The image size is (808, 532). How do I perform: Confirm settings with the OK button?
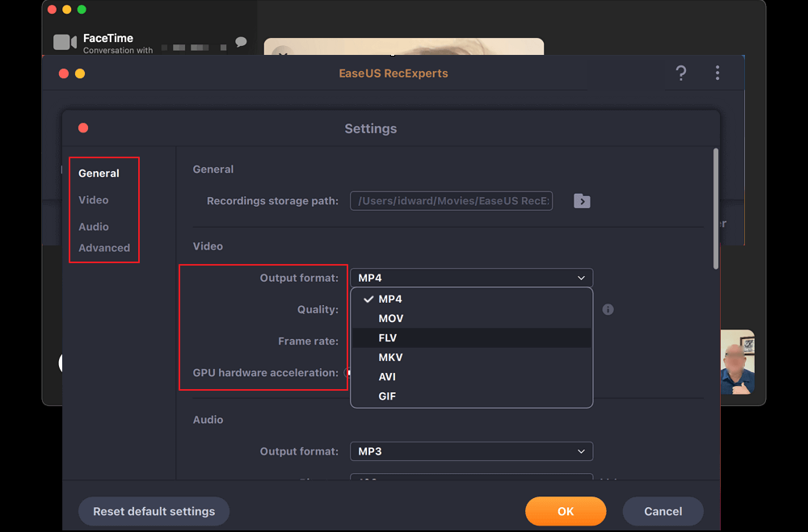pos(566,511)
